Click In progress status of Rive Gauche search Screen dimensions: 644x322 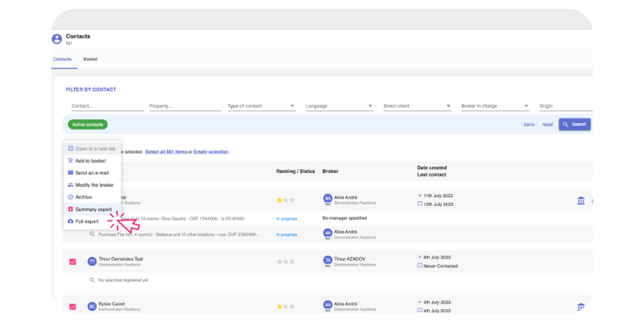click(x=287, y=218)
